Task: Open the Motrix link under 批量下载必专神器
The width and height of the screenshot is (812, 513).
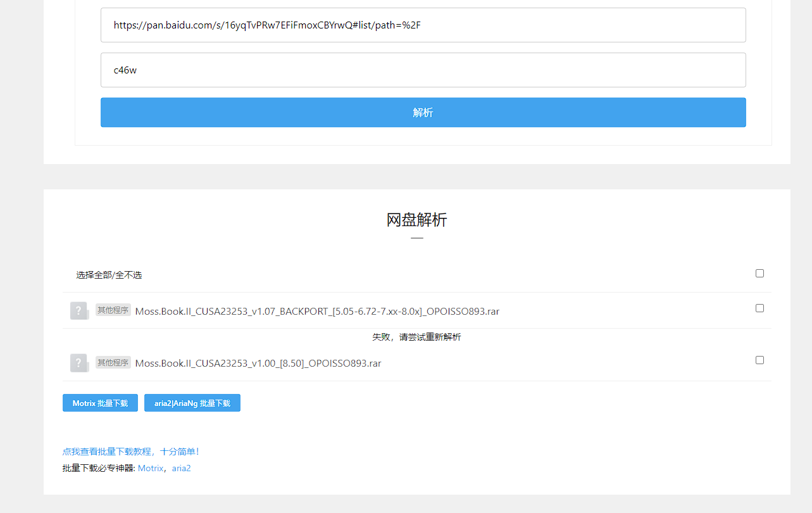Action: coord(151,469)
